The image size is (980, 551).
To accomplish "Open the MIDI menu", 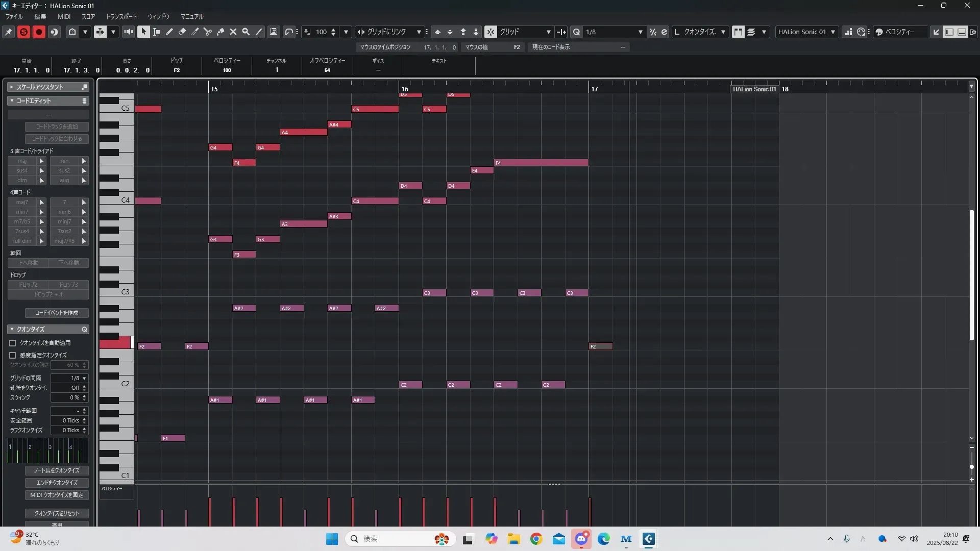I will tap(64, 16).
